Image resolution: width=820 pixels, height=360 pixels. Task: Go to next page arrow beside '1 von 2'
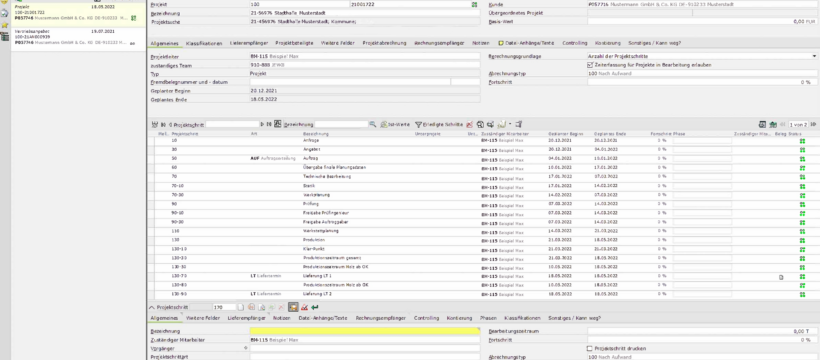814,125
